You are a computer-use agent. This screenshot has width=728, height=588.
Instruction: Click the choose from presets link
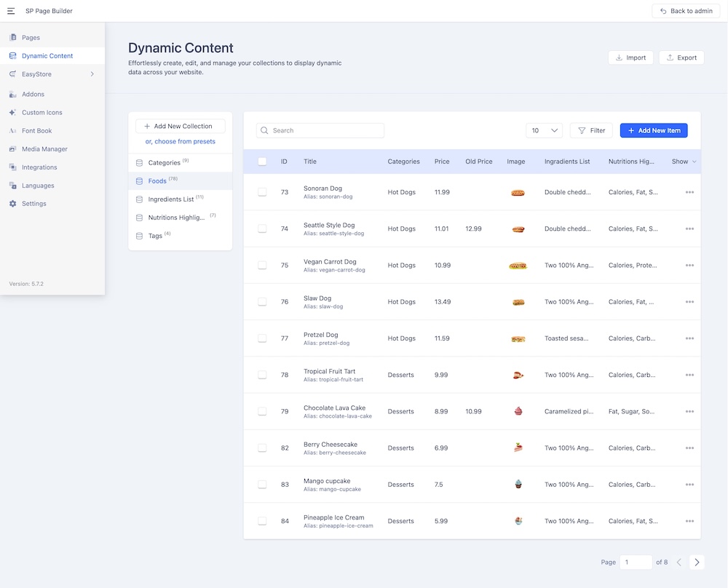(180, 141)
